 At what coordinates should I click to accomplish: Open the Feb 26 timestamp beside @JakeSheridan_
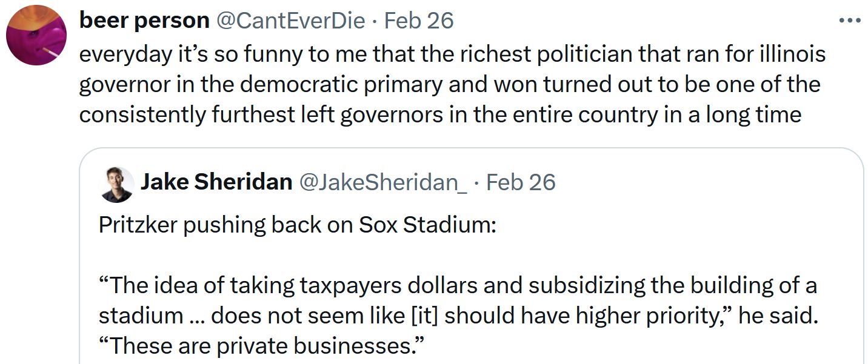(521, 182)
